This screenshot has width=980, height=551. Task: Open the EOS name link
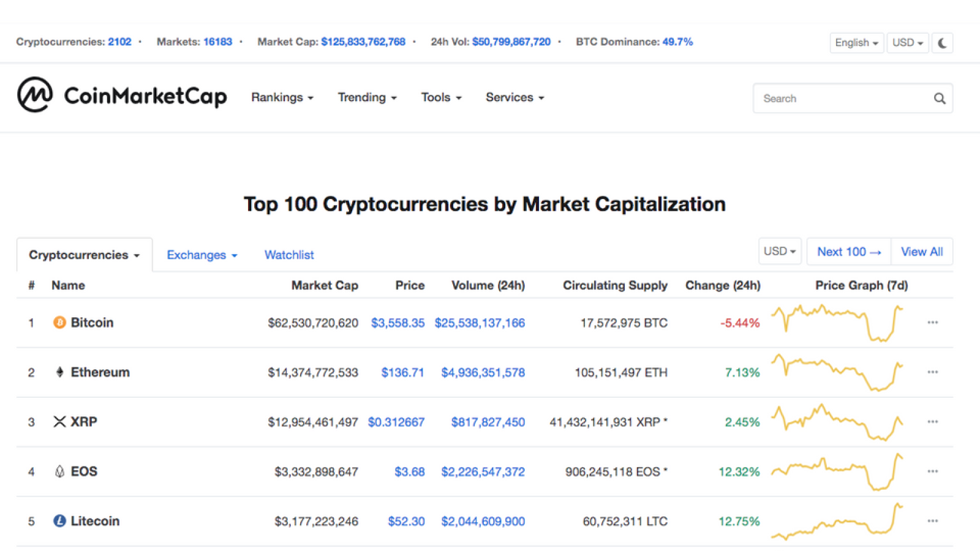point(84,471)
